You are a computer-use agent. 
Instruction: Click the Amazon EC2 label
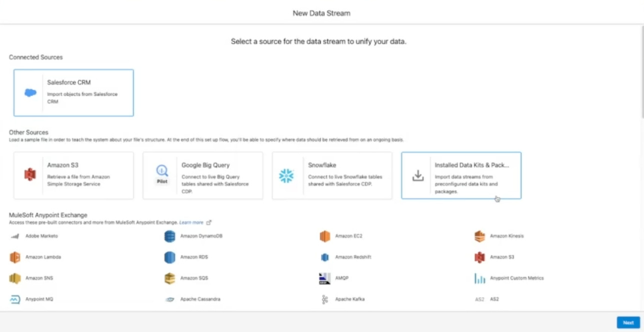(x=349, y=236)
